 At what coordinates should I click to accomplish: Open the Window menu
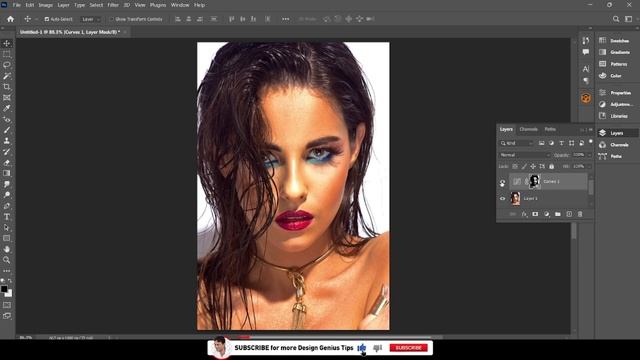click(x=180, y=5)
